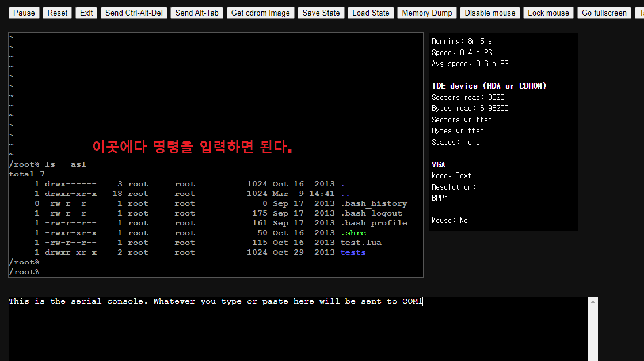
Task: Click the .bash_history entry in listing
Action: [x=374, y=203]
